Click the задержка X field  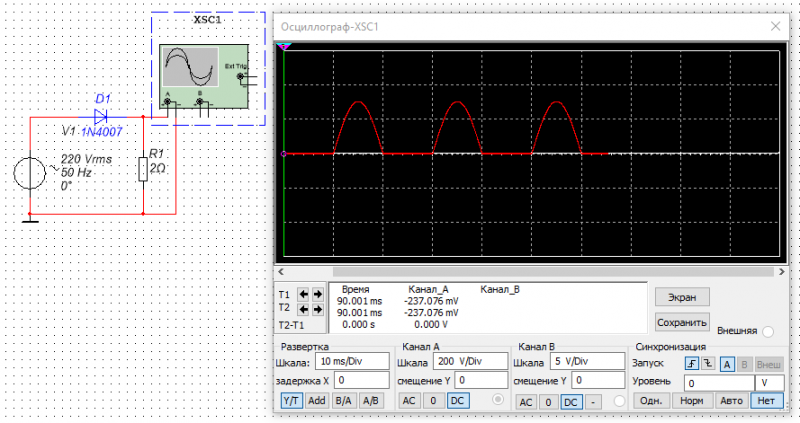click(x=362, y=380)
